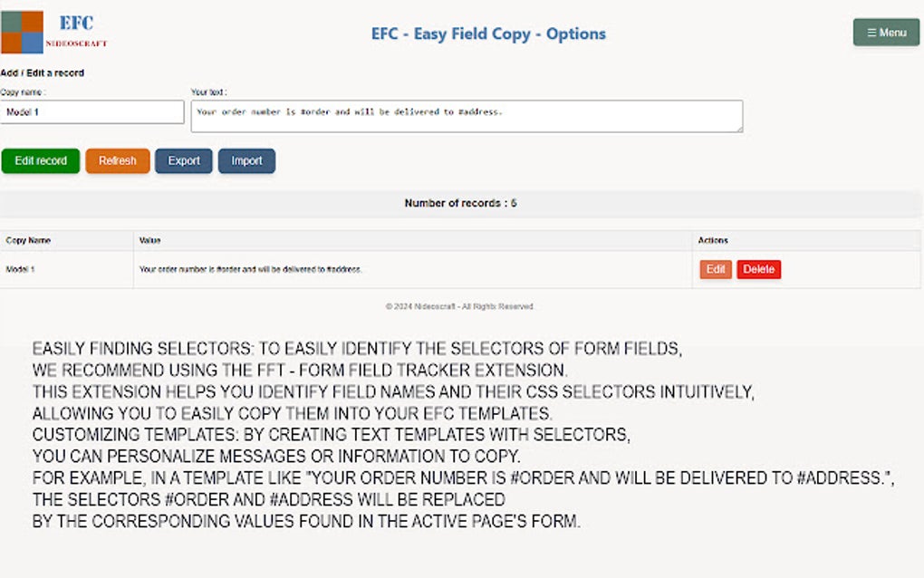Click the Import button

(246, 161)
